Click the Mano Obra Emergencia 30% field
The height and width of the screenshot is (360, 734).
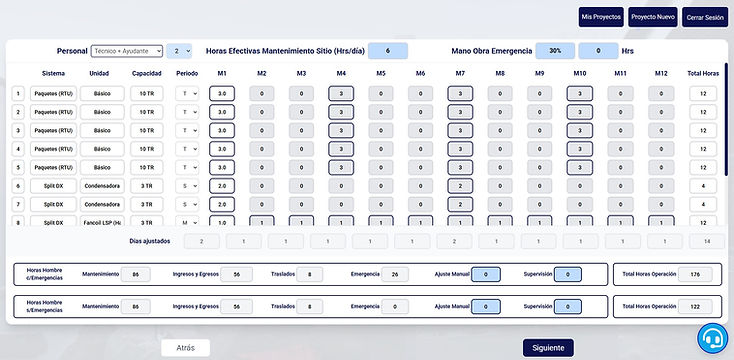click(x=555, y=51)
